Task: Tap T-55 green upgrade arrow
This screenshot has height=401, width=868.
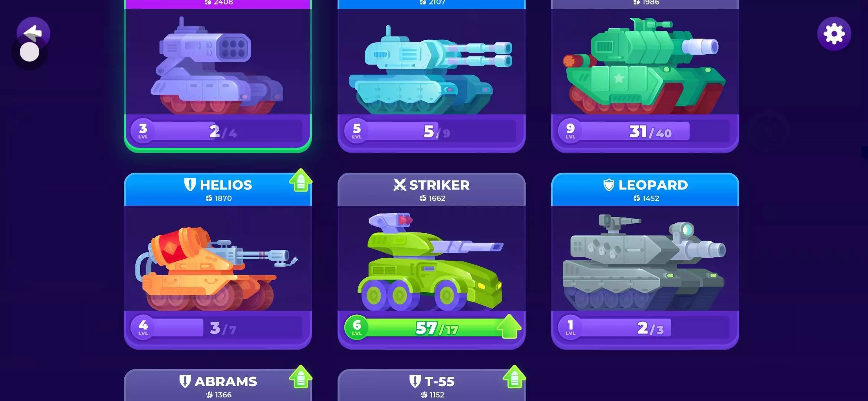Action: pos(514,377)
